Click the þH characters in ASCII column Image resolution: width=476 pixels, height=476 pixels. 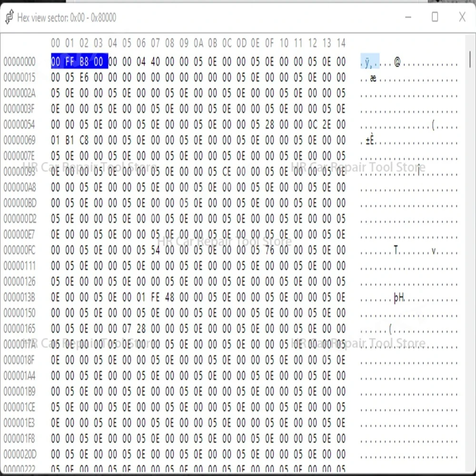398,298
